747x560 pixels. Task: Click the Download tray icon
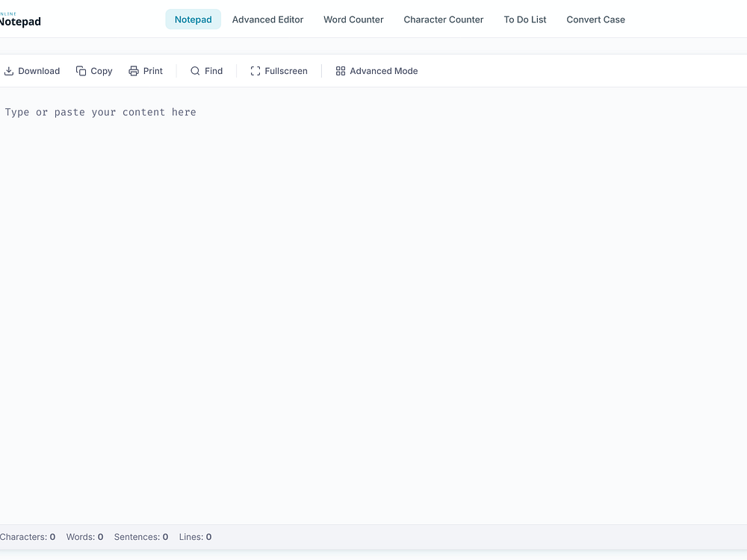[8, 71]
